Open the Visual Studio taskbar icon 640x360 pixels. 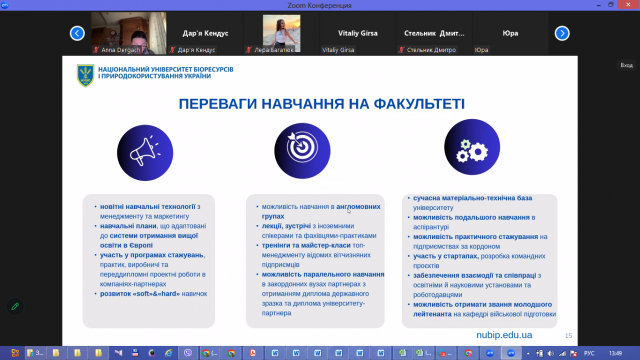118,353
